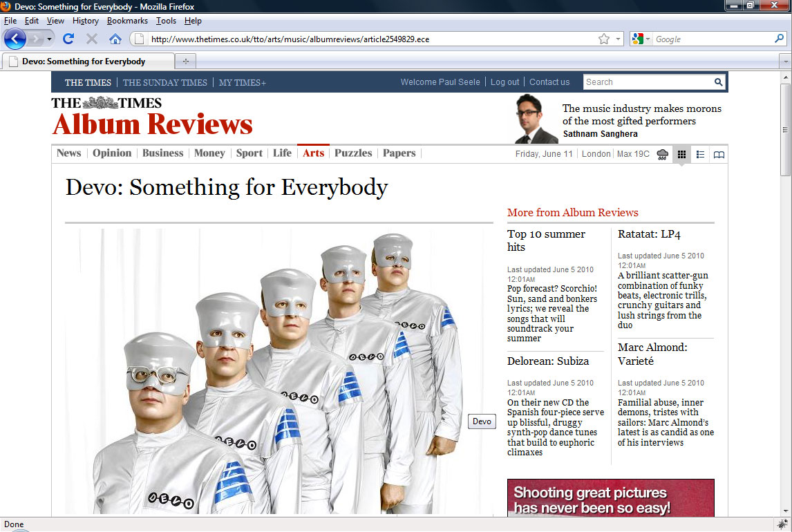Open a new tab with the plus button

coord(185,61)
